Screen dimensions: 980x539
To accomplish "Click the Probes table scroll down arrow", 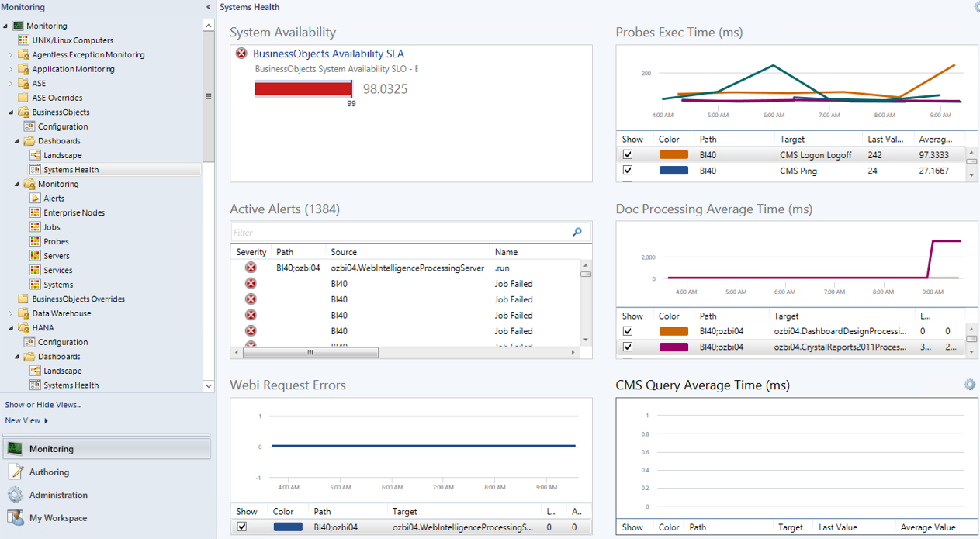I will [x=971, y=176].
